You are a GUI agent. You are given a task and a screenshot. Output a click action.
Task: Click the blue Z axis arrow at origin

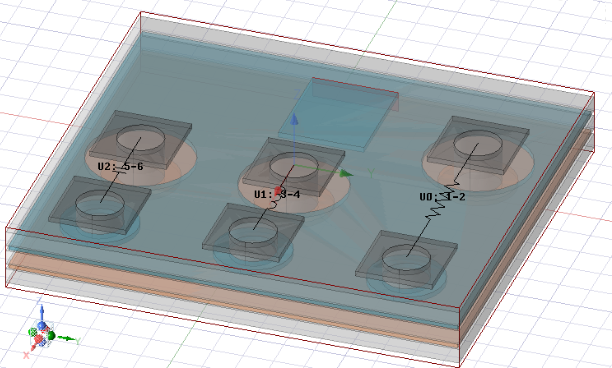point(294,119)
